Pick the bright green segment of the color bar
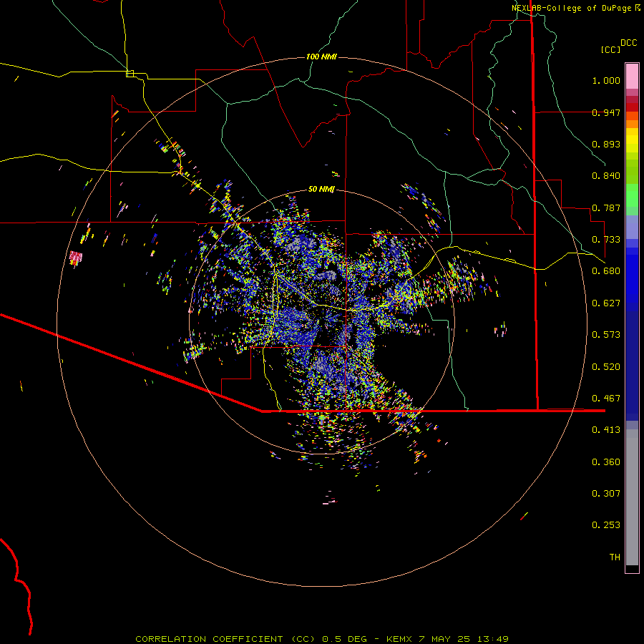 point(632,195)
